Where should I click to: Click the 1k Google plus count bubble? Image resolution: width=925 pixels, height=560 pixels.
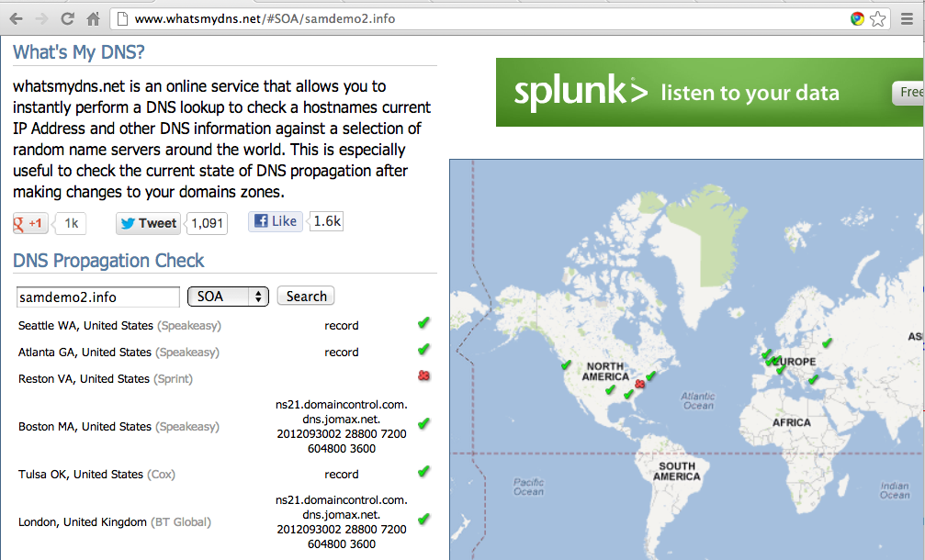[x=71, y=223]
